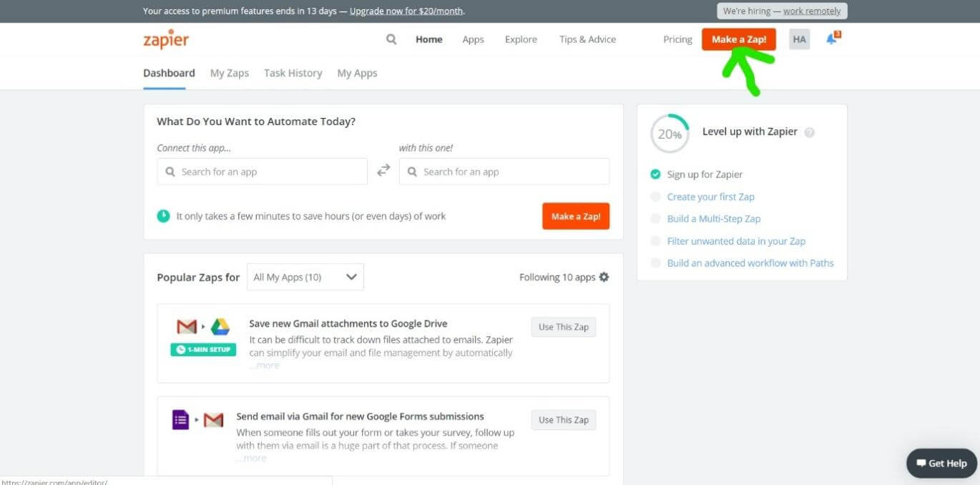Image resolution: width=980 pixels, height=485 pixels.
Task: Click the 20% progress circle
Action: 669,133
